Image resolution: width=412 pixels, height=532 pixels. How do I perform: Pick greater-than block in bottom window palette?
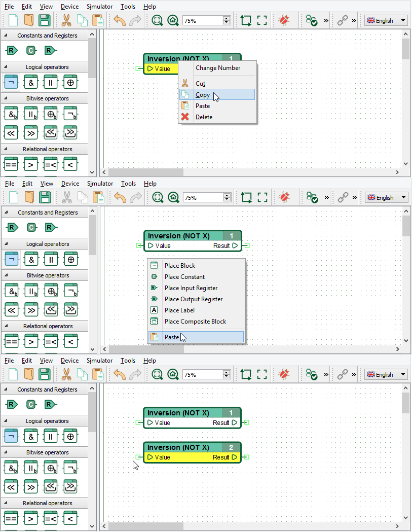pyautogui.click(x=31, y=518)
